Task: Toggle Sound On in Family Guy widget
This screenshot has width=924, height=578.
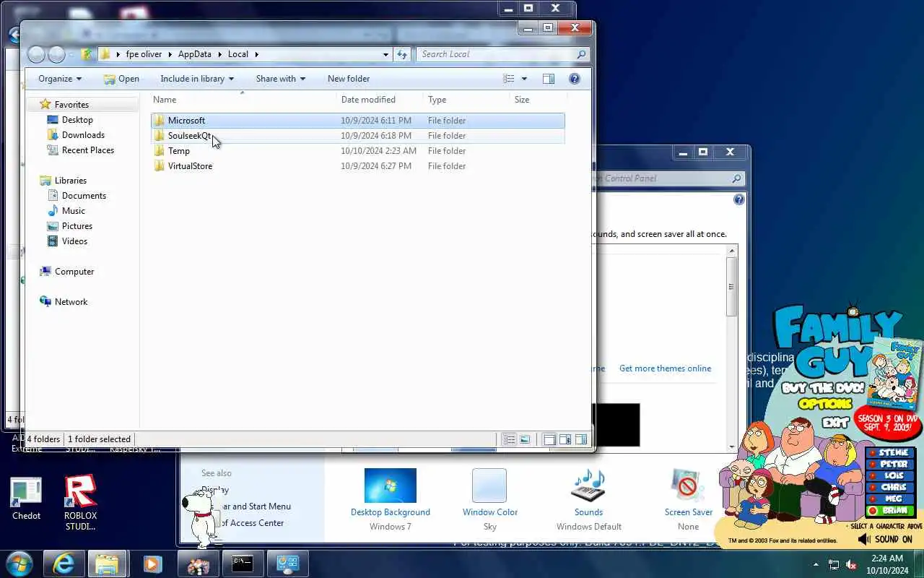Action: click(885, 540)
